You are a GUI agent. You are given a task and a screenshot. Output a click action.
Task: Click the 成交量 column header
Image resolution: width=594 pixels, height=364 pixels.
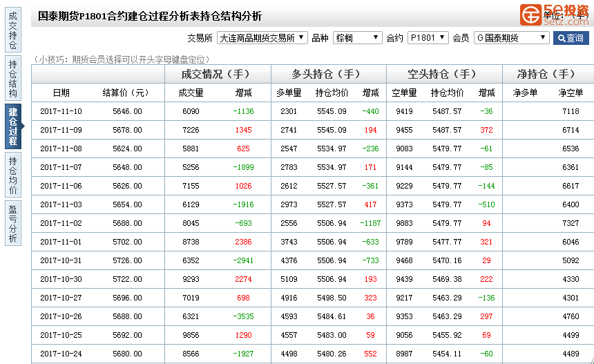point(191,93)
